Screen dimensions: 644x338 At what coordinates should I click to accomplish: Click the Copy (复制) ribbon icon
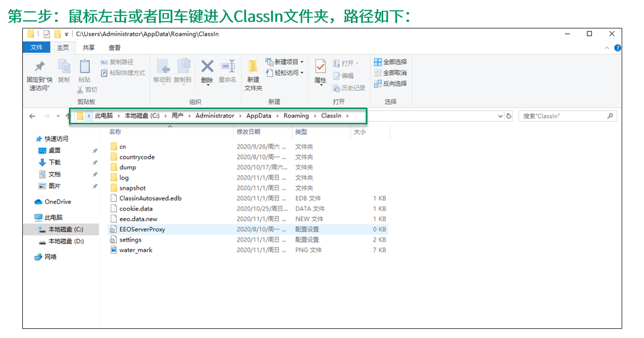click(x=64, y=66)
